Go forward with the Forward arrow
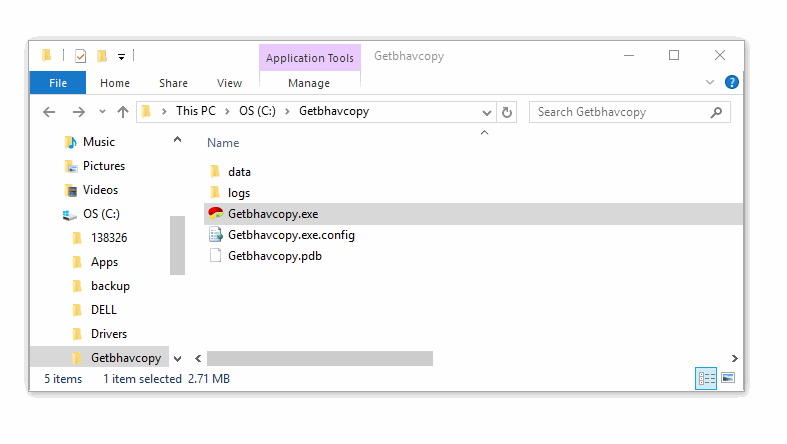This screenshot has width=787, height=444. coord(79,112)
